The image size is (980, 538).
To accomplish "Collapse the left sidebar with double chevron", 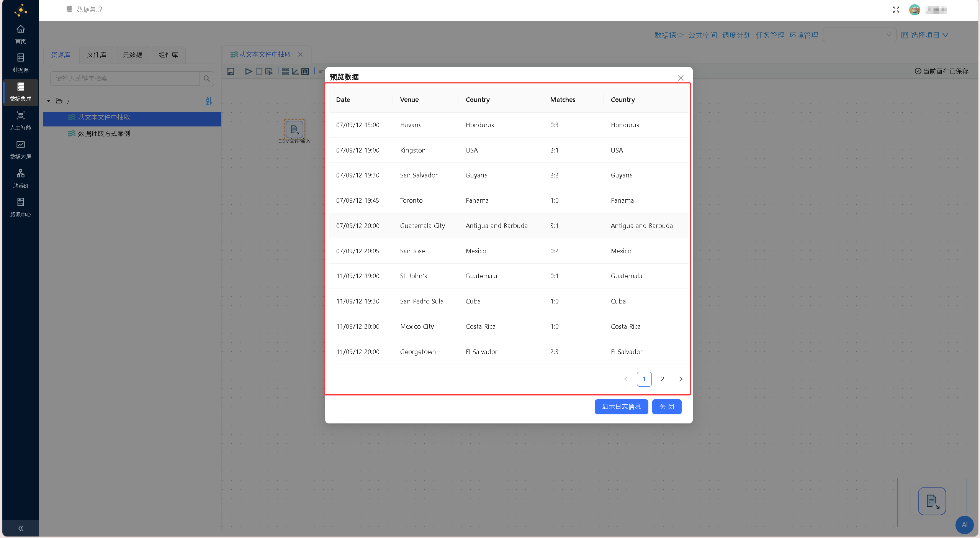I will [x=21, y=528].
